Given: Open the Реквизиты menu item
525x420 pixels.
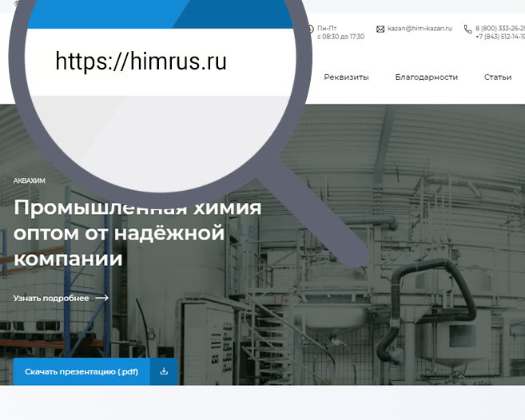Looking at the screenshot, I should point(346,77).
